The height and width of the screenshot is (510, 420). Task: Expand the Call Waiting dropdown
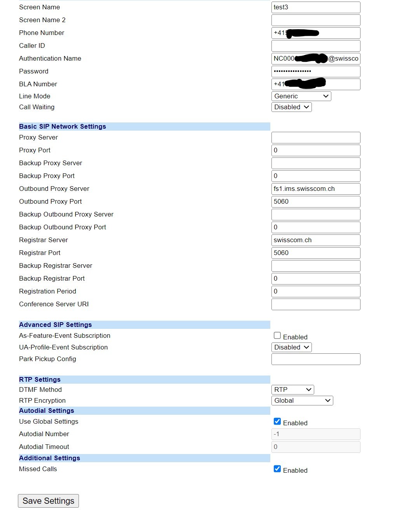[x=291, y=107]
